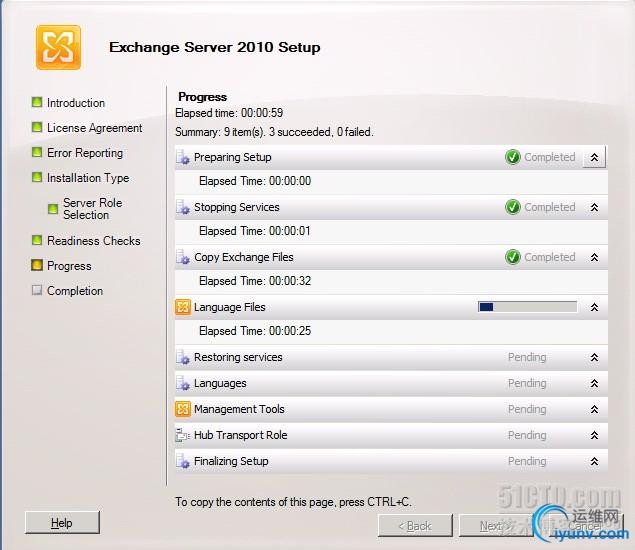This screenshot has width=635, height=550.
Task: Toggle the Restoring services section chevron
Action: click(x=594, y=358)
